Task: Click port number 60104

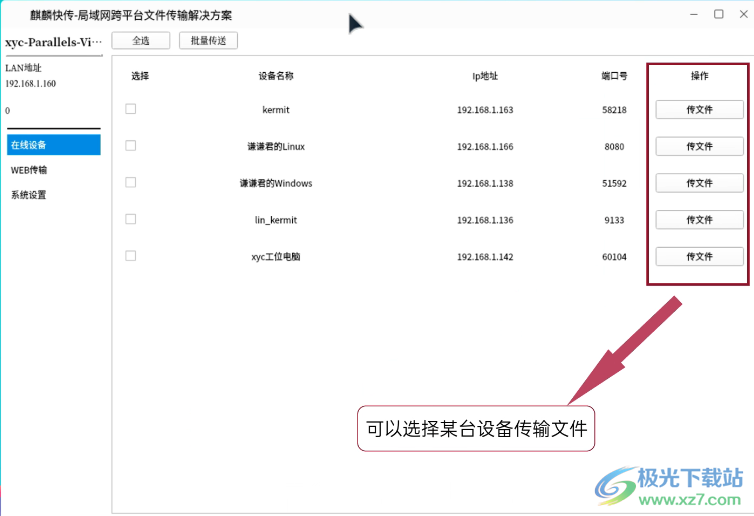Action: tap(614, 257)
